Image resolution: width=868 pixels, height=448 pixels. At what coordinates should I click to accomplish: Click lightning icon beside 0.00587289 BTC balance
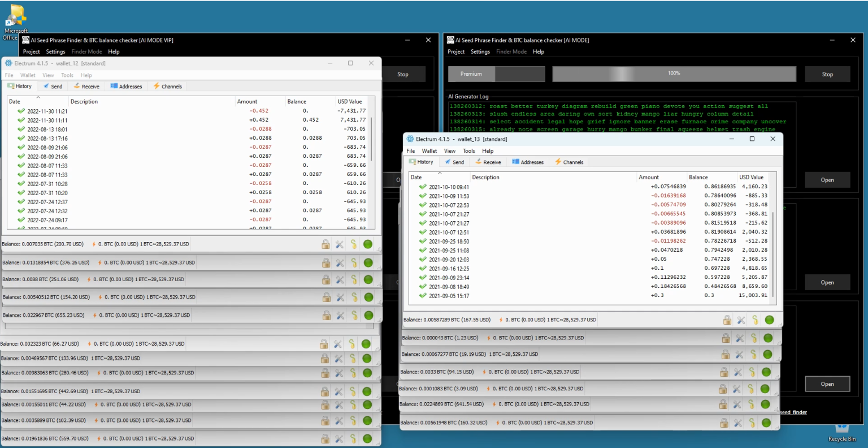point(500,320)
